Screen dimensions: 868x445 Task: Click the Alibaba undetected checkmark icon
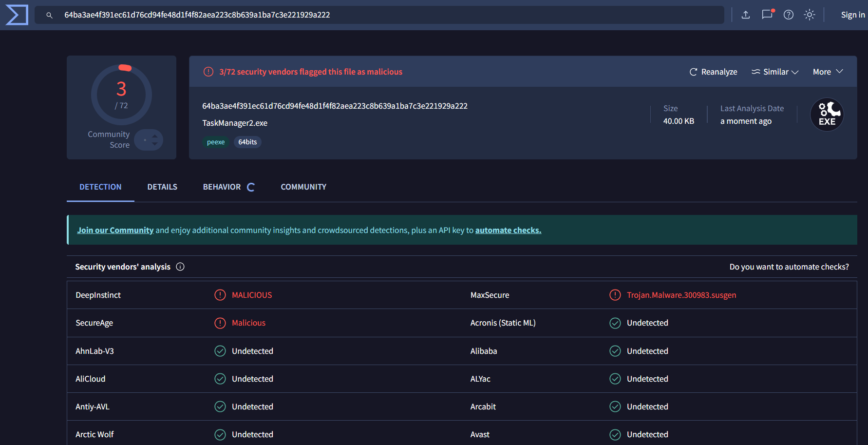click(x=615, y=351)
